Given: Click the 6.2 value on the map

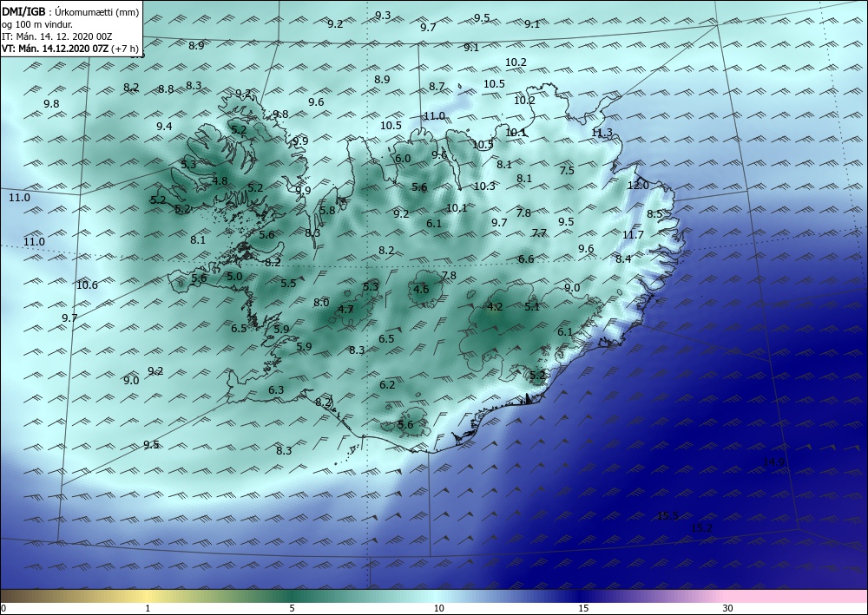Looking at the screenshot, I should [387, 384].
